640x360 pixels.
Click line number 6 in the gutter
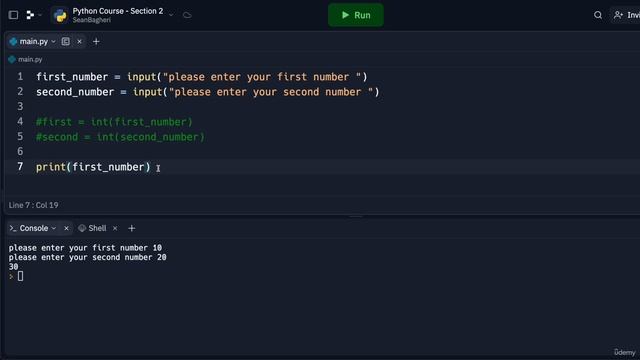click(20, 151)
